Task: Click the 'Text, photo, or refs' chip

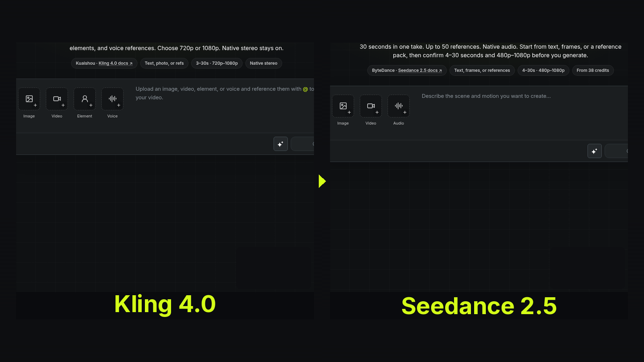Action: (x=164, y=64)
